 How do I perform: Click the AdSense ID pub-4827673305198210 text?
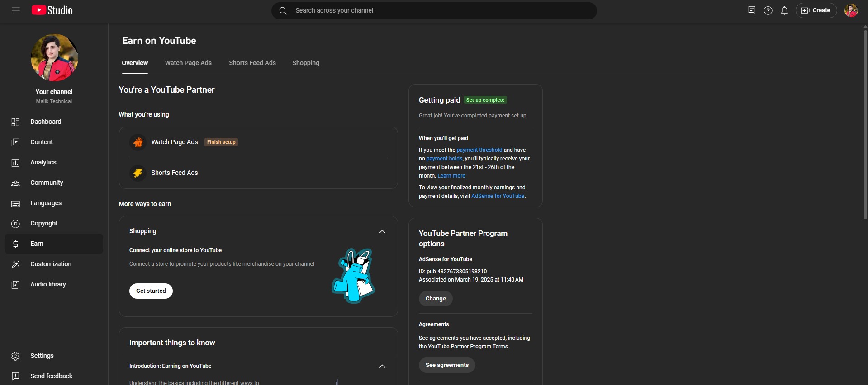(x=453, y=272)
